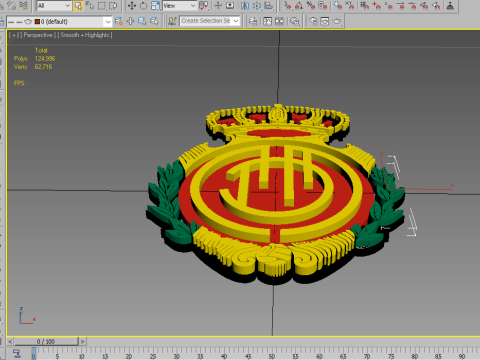This screenshot has height=360, width=480.
Task: Click the Bind to Space Warp icon
Action: click(24, 6)
